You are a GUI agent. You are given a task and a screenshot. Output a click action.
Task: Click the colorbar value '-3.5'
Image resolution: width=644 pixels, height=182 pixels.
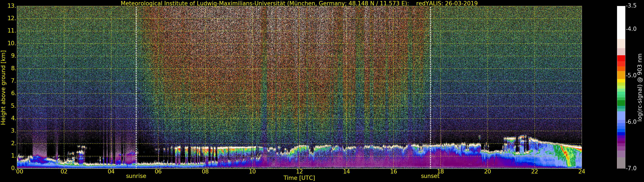pyautogui.click(x=631, y=6)
